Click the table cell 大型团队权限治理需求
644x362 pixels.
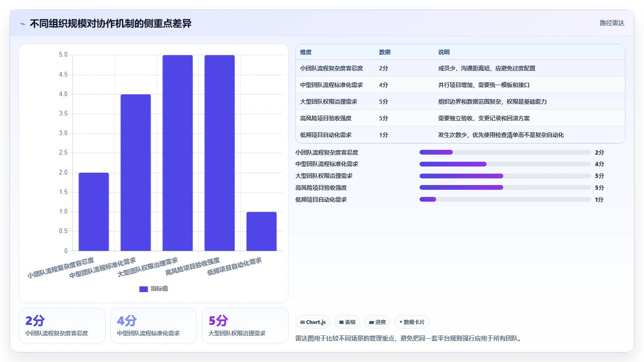click(329, 102)
